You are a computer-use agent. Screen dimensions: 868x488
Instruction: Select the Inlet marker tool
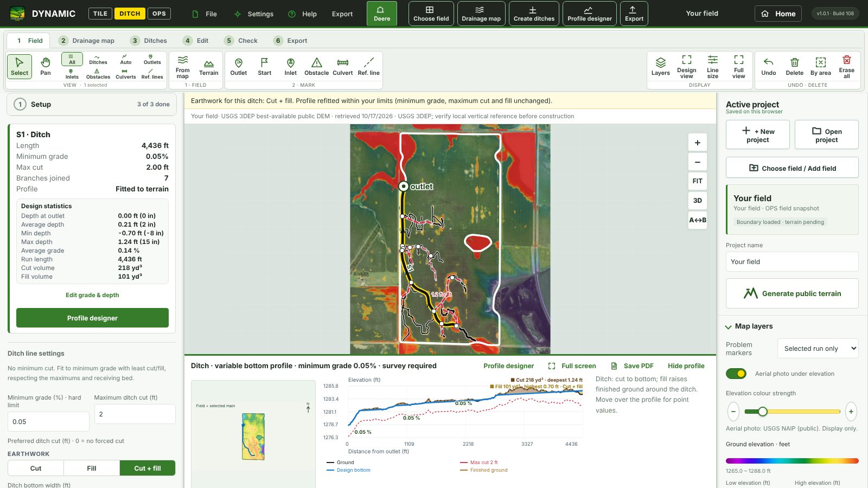coord(291,67)
